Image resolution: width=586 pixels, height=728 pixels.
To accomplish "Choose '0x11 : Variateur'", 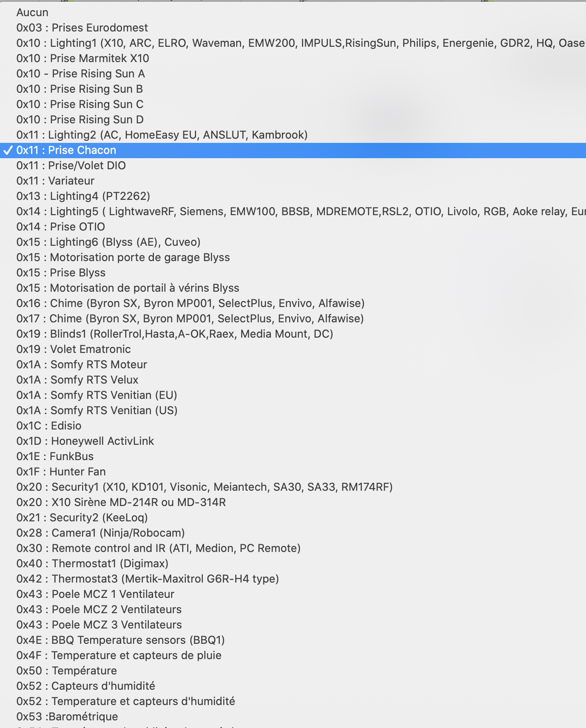I will click(293, 181).
